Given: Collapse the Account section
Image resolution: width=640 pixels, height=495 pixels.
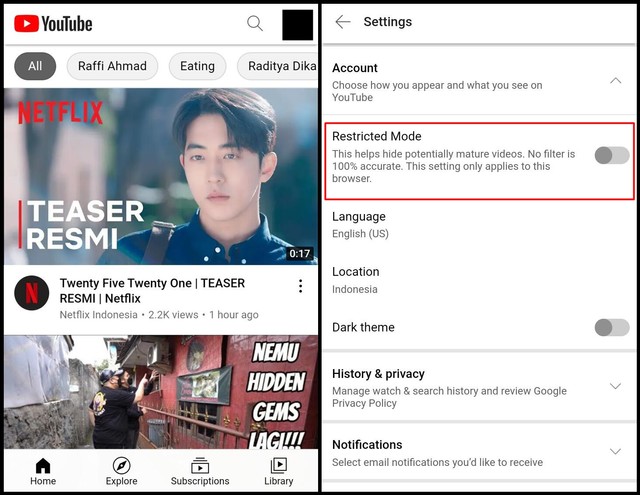Looking at the screenshot, I should click(616, 81).
